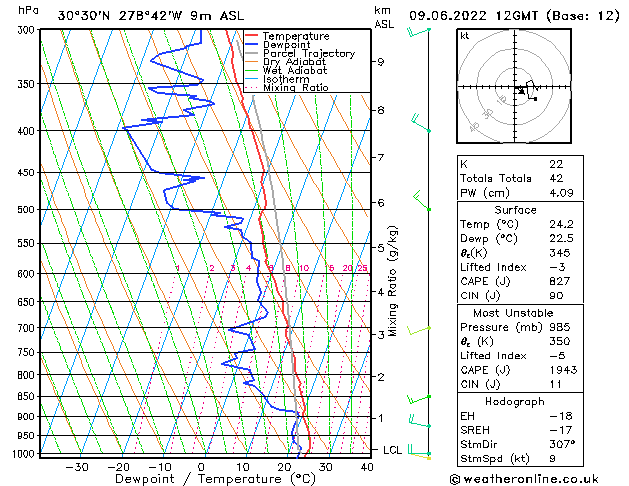Click the wind barb at 400 hPa
The width and height of the screenshot is (629, 486).
click(421, 123)
